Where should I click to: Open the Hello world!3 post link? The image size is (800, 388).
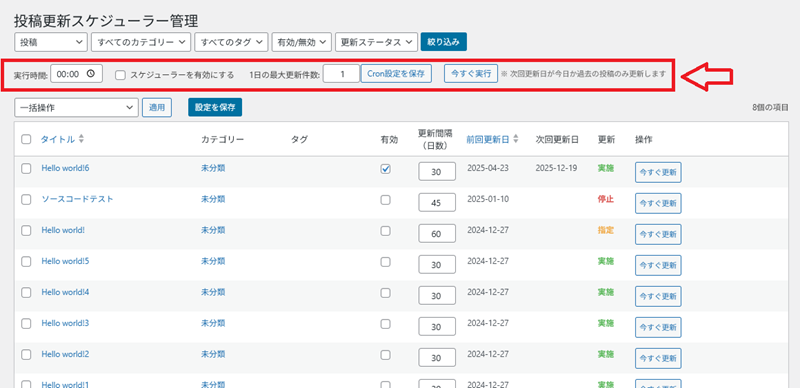pos(65,323)
